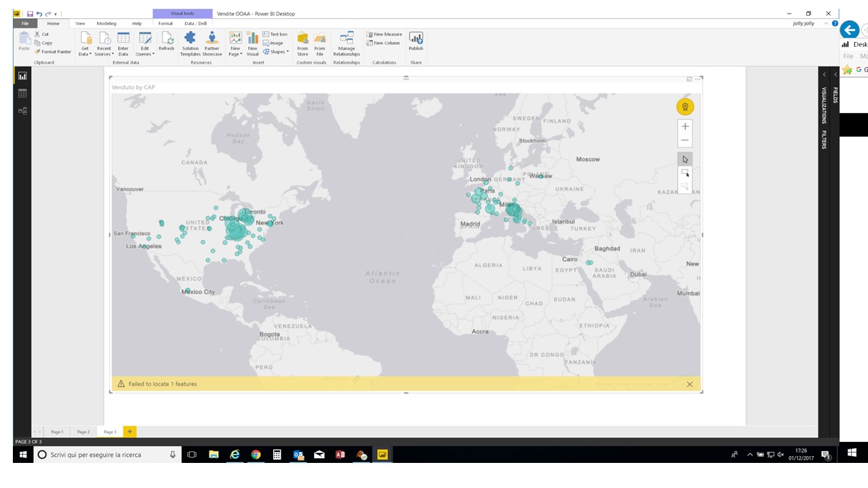This screenshot has height=488, width=868.
Task: Click the 'Venduto by CAP' visual title
Action: [134, 87]
